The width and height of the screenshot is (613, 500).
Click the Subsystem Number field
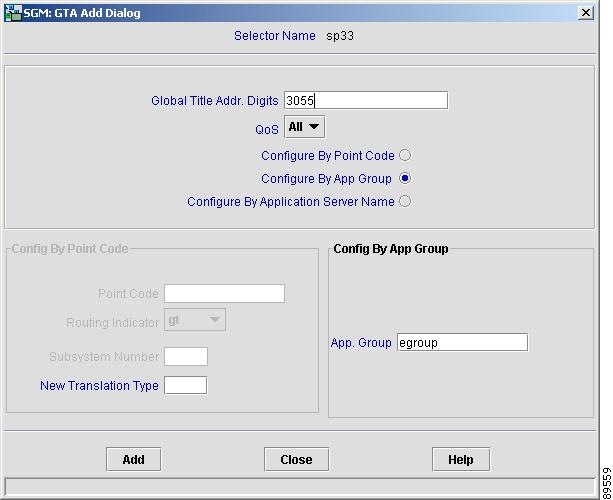[186, 357]
